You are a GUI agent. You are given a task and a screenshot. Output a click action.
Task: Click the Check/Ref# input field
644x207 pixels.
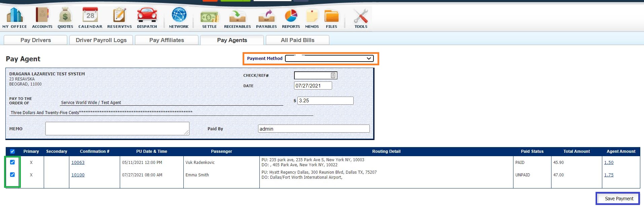pos(312,75)
